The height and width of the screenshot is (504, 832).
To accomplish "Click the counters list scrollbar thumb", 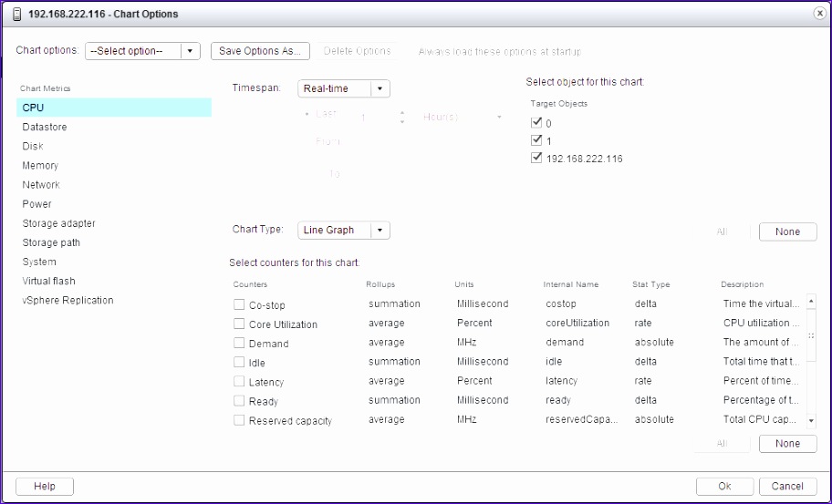I will [x=811, y=335].
